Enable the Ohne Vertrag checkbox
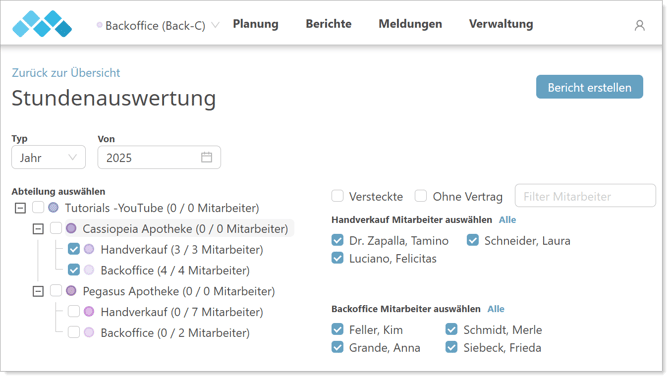 (x=421, y=196)
